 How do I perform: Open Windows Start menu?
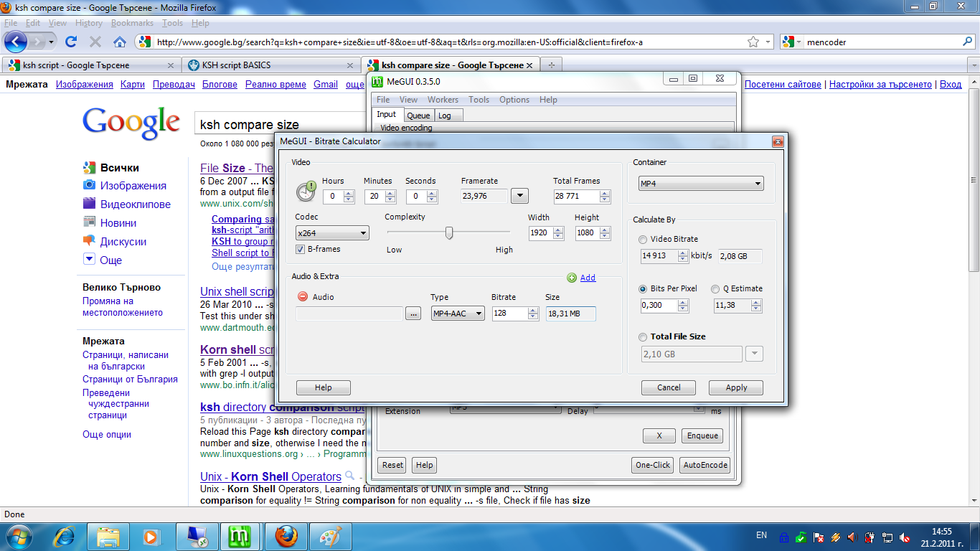(x=19, y=536)
